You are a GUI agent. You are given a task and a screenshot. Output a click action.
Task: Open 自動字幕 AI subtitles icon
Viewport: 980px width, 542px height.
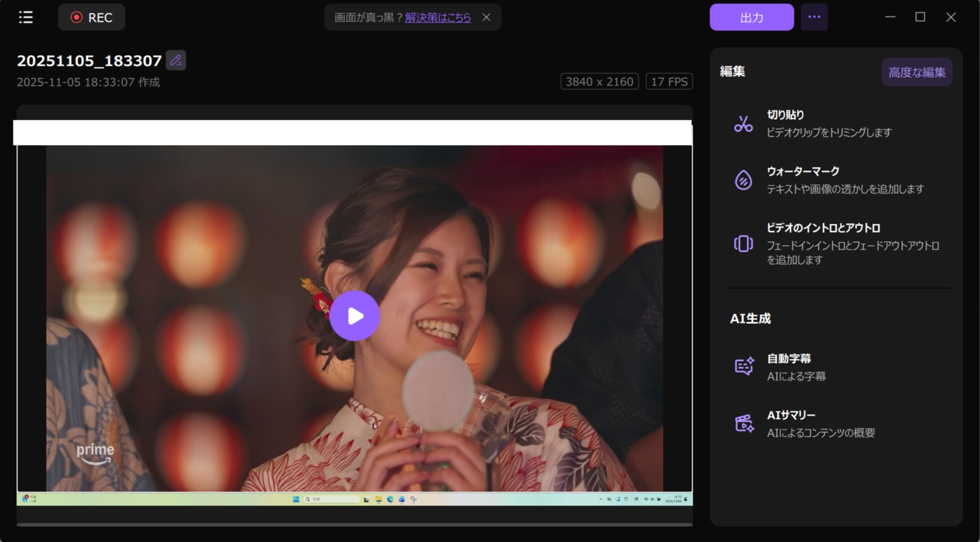click(745, 367)
